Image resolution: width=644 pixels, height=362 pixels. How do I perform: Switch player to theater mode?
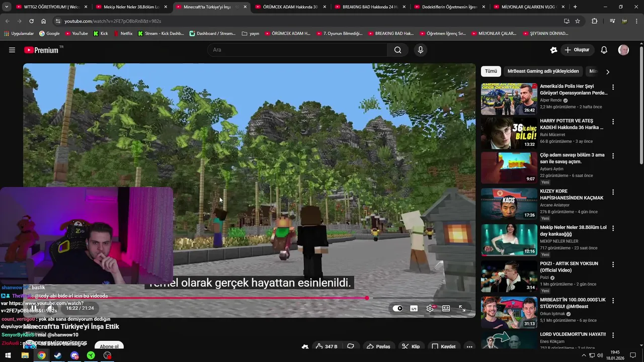click(x=446, y=309)
